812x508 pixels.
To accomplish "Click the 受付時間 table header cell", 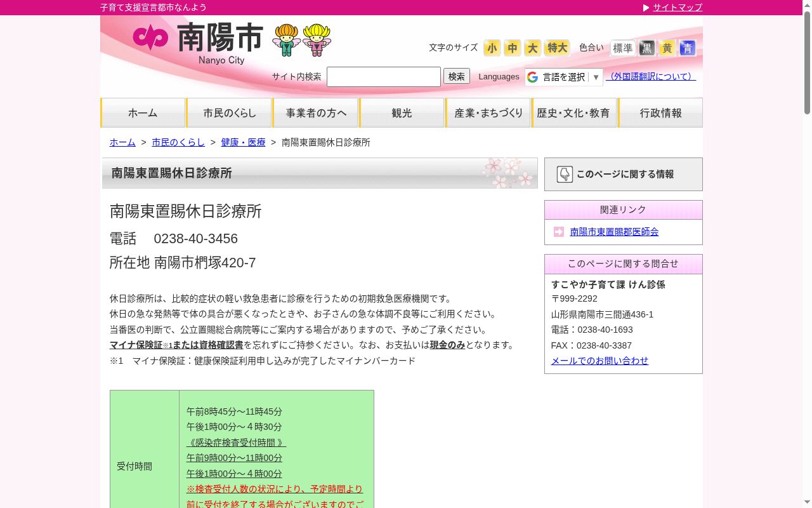I will [x=145, y=466].
